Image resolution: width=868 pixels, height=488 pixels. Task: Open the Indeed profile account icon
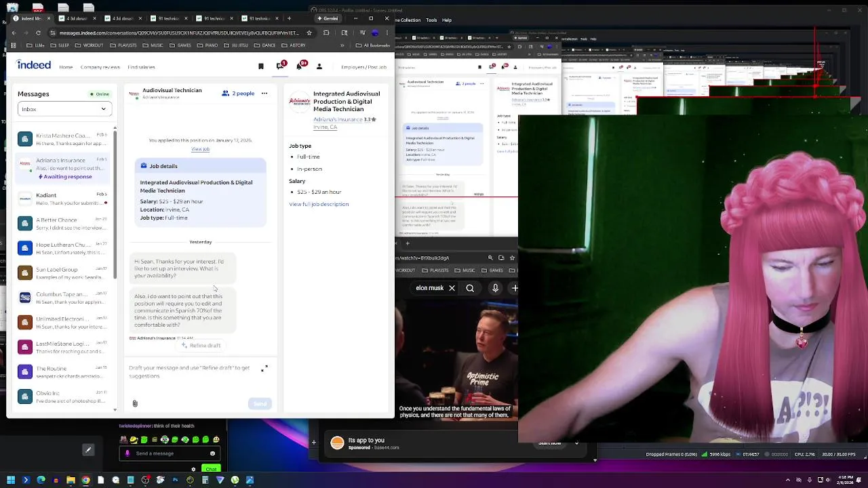pos(319,66)
